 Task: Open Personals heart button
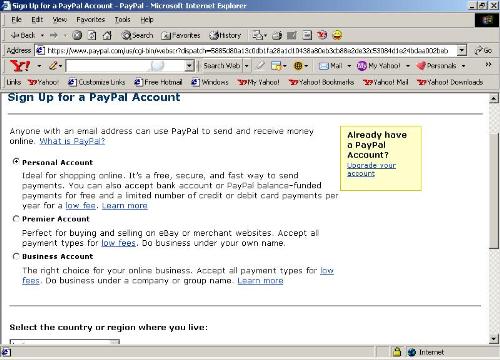pos(436,66)
